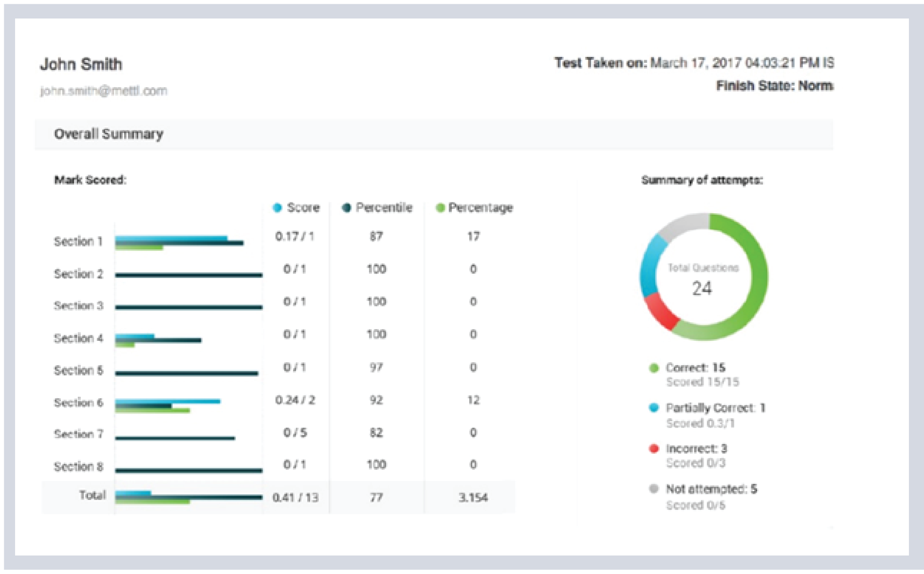924x574 pixels.
Task: Click the john.smith@mettl.com email link
Action: coord(103,91)
